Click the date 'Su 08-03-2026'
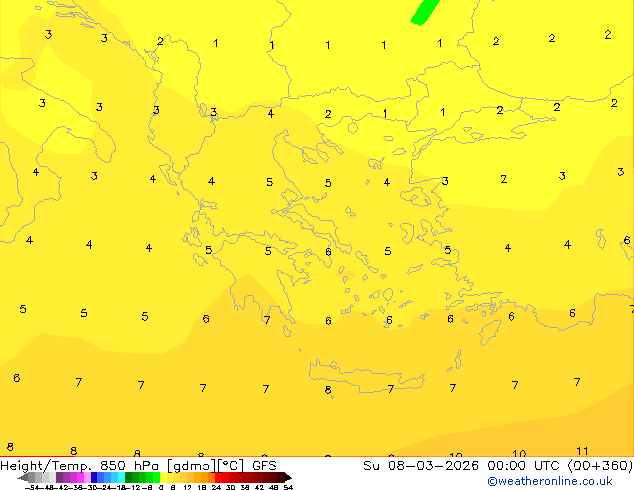The image size is (634, 490). coord(421,466)
